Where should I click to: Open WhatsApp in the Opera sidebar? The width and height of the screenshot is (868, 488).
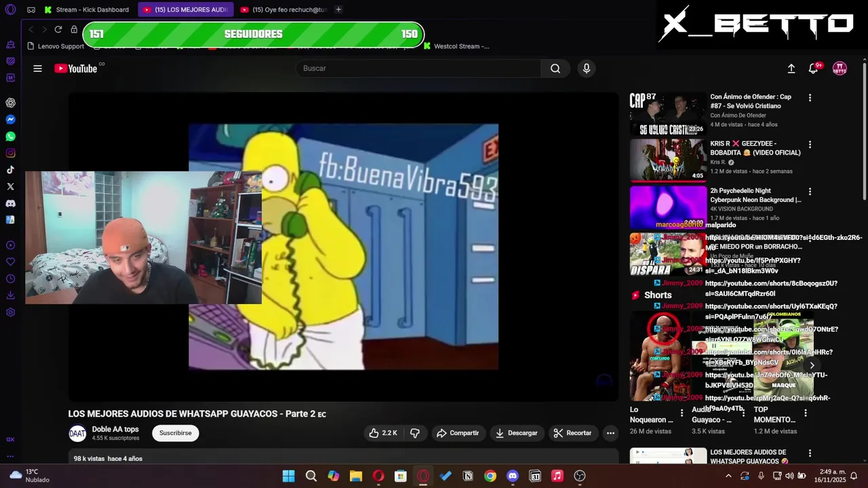[10, 136]
